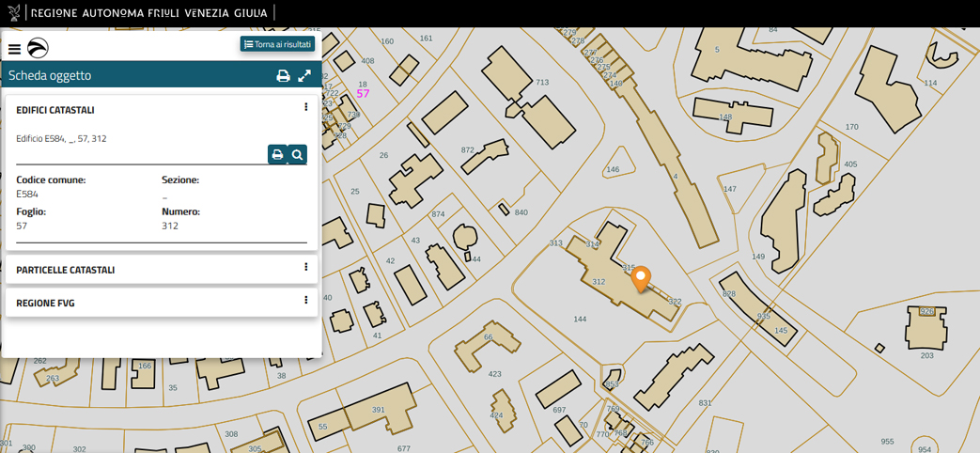Click the orange location marker on map
The width and height of the screenshot is (980, 453).
click(x=641, y=279)
